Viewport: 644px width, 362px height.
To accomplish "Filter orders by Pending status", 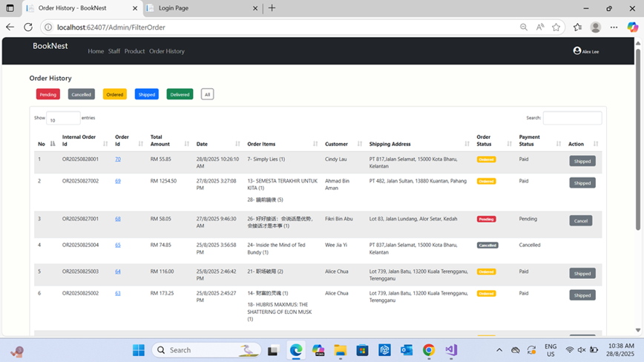I will coord(48,94).
